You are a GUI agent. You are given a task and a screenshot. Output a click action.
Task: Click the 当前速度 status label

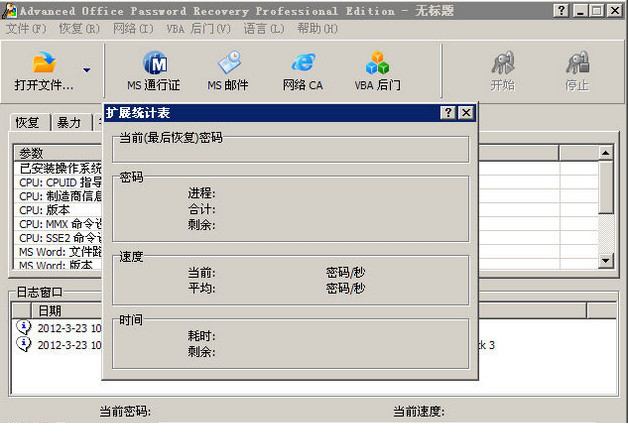pos(419,411)
